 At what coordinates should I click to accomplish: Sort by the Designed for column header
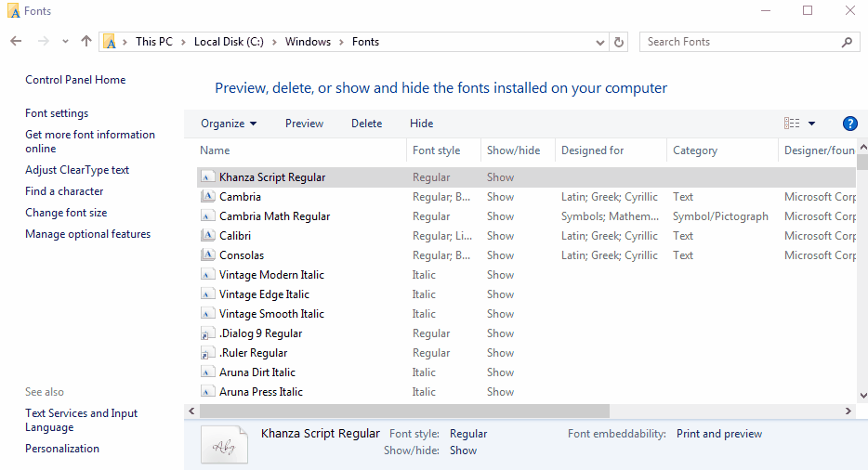coord(612,150)
